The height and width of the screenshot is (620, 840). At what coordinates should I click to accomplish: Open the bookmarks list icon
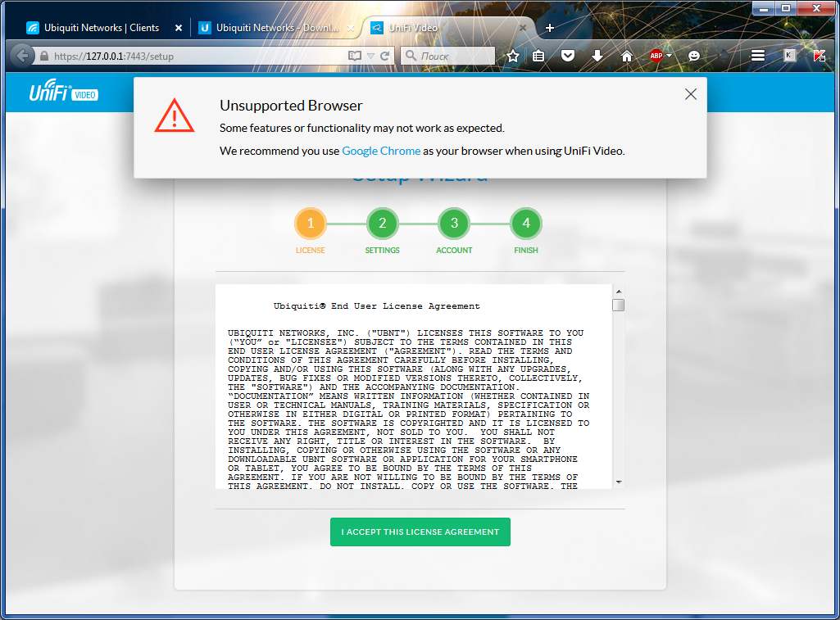(x=538, y=56)
